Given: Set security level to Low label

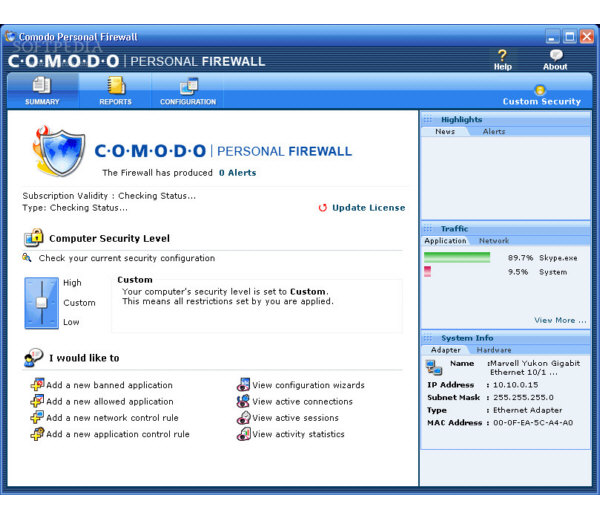Looking at the screenshot, I should click(71, 322).
